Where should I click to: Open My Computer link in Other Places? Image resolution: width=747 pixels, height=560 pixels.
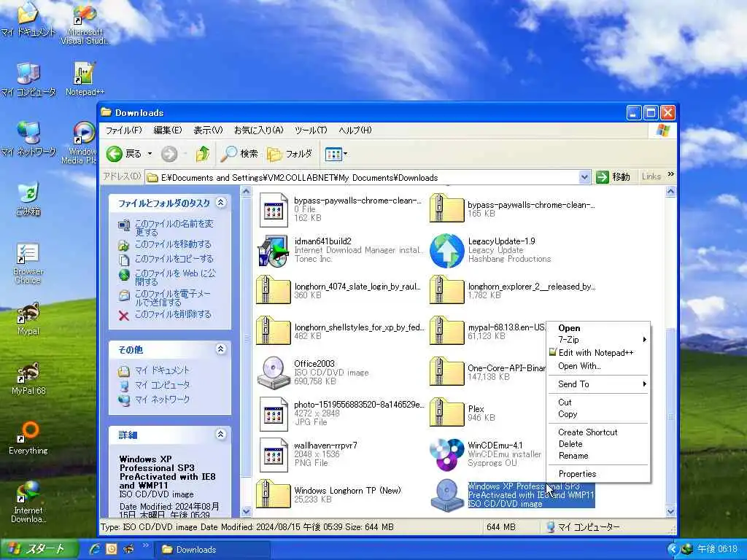click(161, 385)
